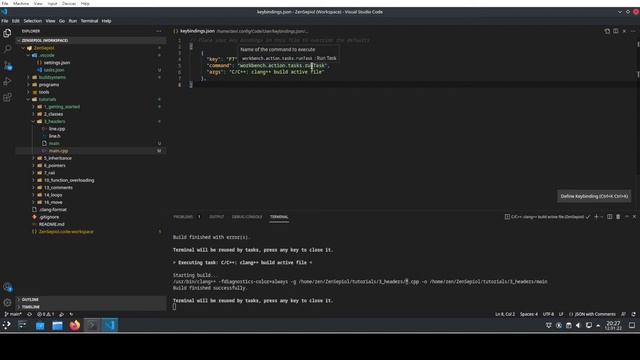The height and width of the screenshot is (360, 640).
Task: Change LF end of line sequence
Action: pyautogui.click(x=561, y=314)
